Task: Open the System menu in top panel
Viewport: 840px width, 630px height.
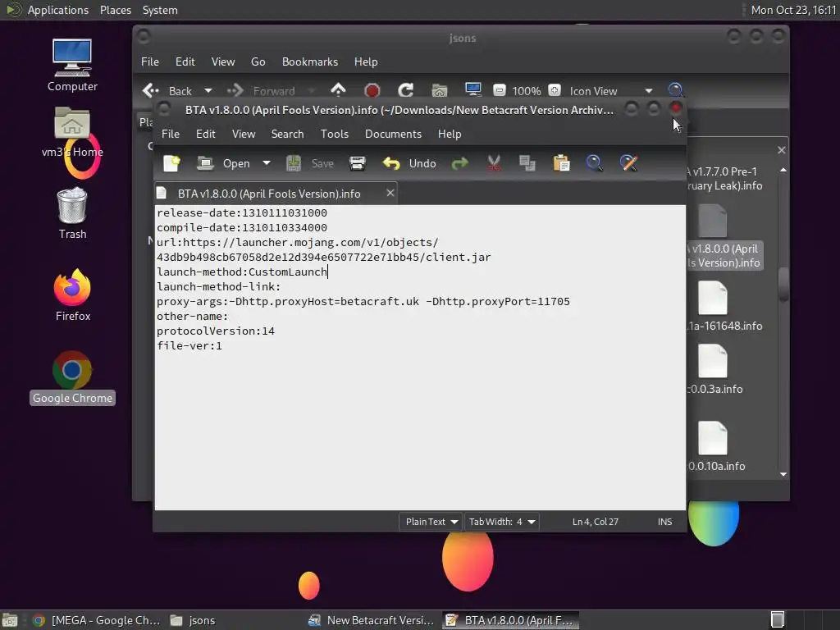Action: pyautogui.click(x=160, y=10)
